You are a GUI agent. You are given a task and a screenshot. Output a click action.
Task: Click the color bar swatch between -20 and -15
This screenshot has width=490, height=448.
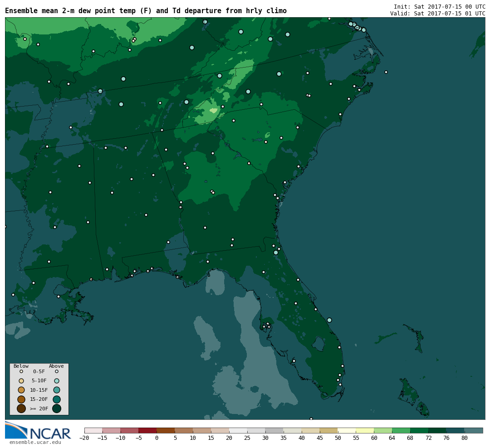tap(93, 430)
